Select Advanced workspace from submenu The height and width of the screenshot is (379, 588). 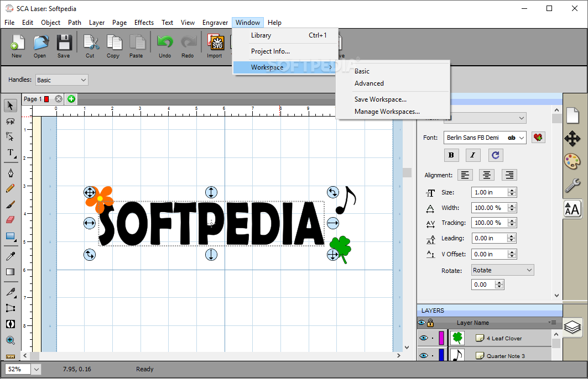tap(393, 83)
